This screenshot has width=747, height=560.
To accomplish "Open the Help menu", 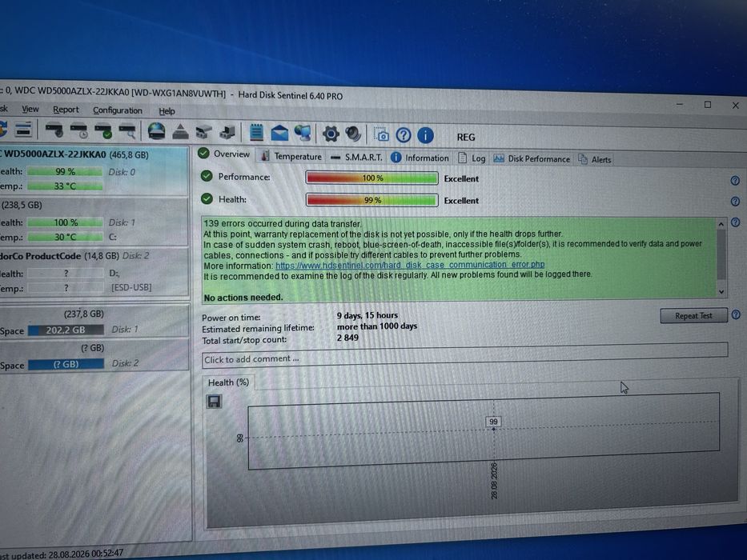I will tap(167, 111).
